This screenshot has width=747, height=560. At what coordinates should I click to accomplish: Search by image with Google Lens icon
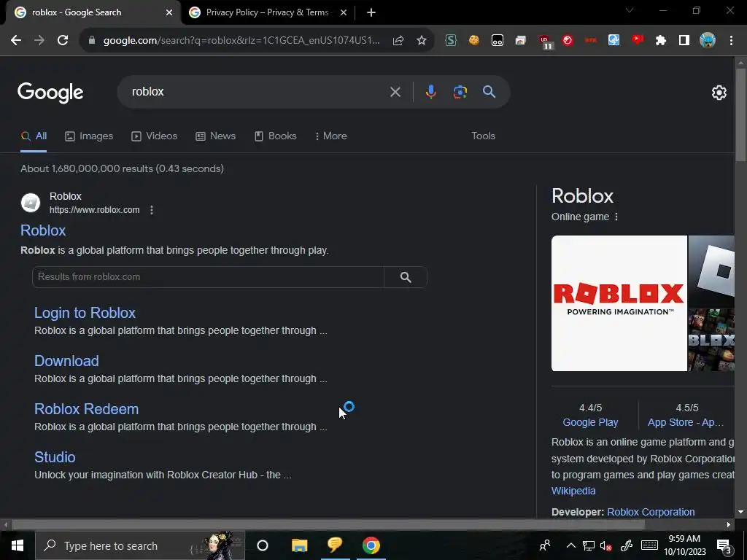click(x=460, y=92)
